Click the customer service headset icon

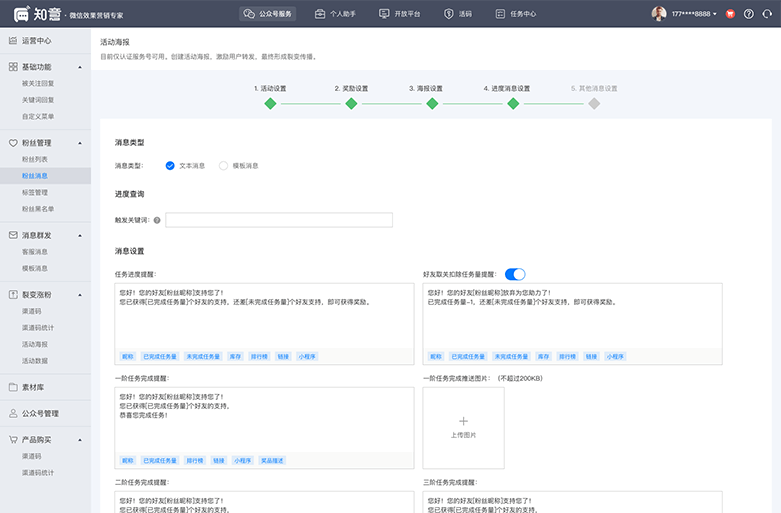click(x=767, y=14)
